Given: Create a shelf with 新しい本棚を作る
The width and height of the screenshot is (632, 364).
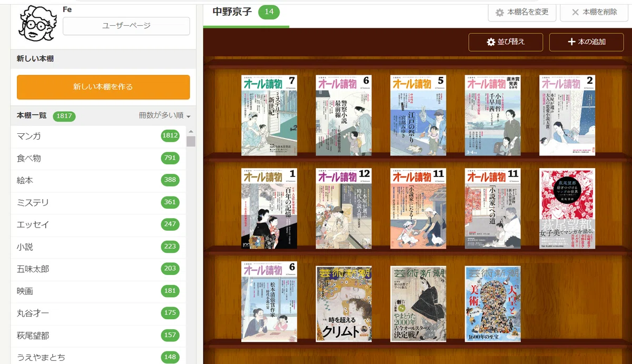Looking at the screenshot, I should point(103,87).
